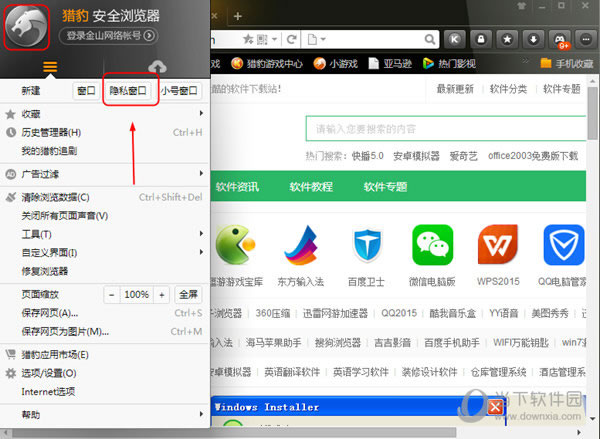Open the hamburger main menu icon
This screenshot has height=439, width=600.
pos(50,67)
